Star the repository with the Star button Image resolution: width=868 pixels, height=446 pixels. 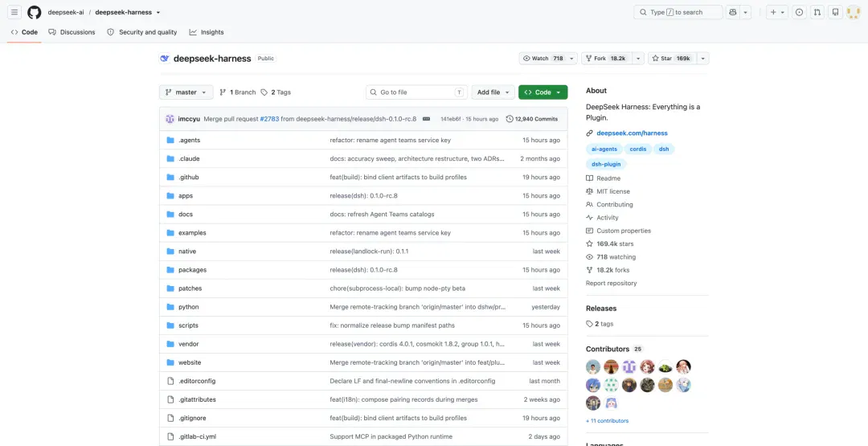(x=672, y=58)
